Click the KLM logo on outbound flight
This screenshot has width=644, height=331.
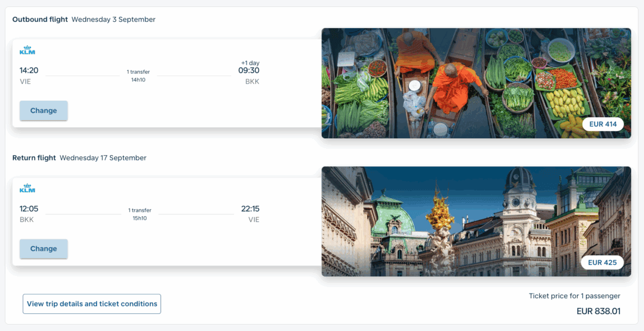point(28,50)
